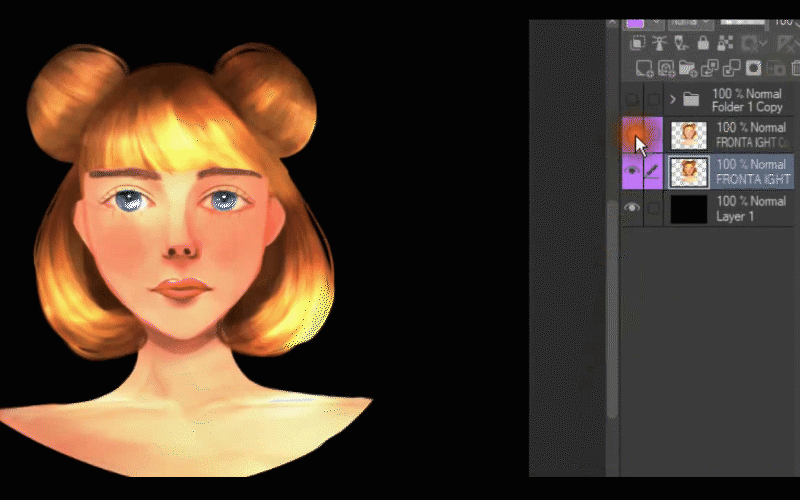
Task: Toggle Clip to Layer Below icon
Action: click(637, 43)
